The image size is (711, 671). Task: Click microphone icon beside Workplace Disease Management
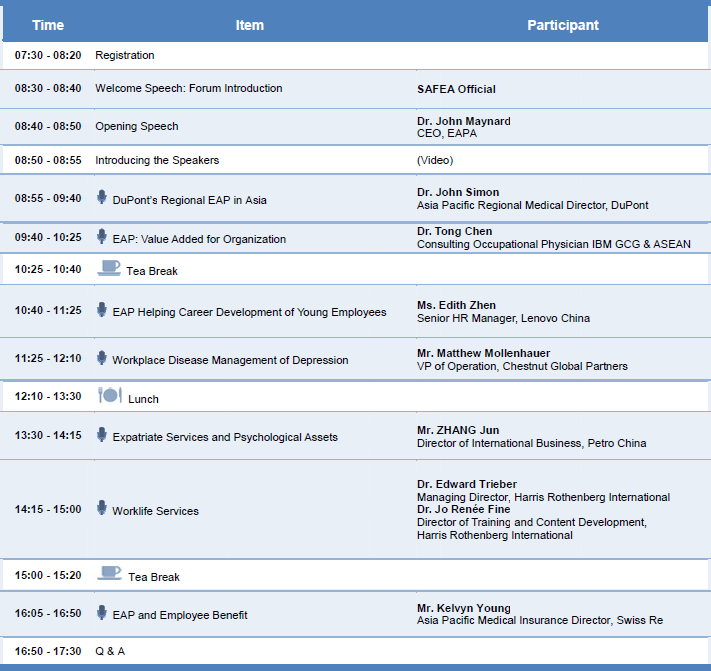point(102,358)
